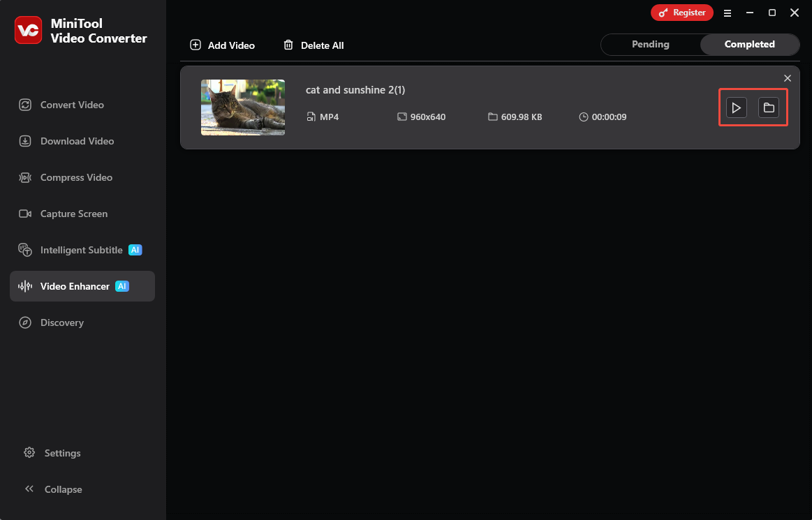Select Compress Video in sidebar
The image size is (812, 520).
(82, 177)
